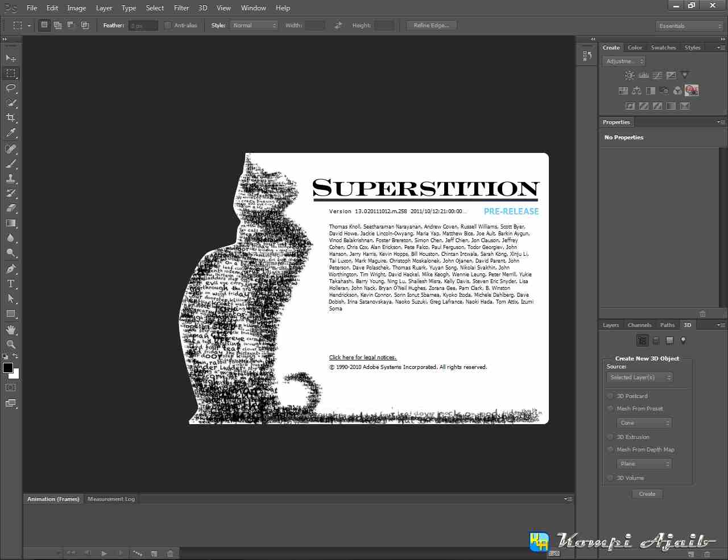This screenshot has height=560, width=728.
Task: Pick the background color swatch
Action: click(x=16, y=375)
